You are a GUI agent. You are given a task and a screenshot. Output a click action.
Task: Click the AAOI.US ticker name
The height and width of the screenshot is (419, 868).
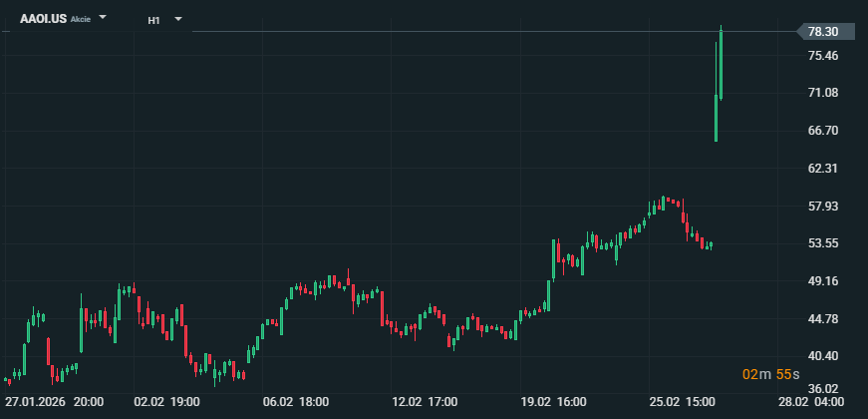(43, 19)
